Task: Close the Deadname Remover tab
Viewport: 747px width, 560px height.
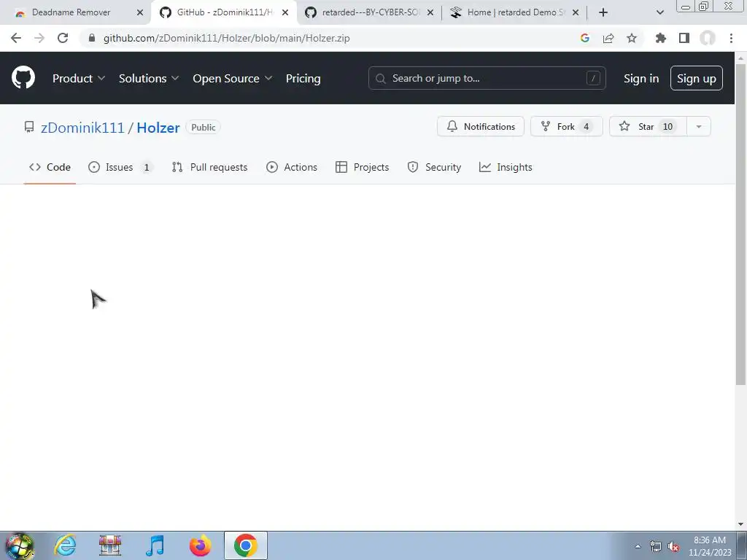Action: [140, 12]
